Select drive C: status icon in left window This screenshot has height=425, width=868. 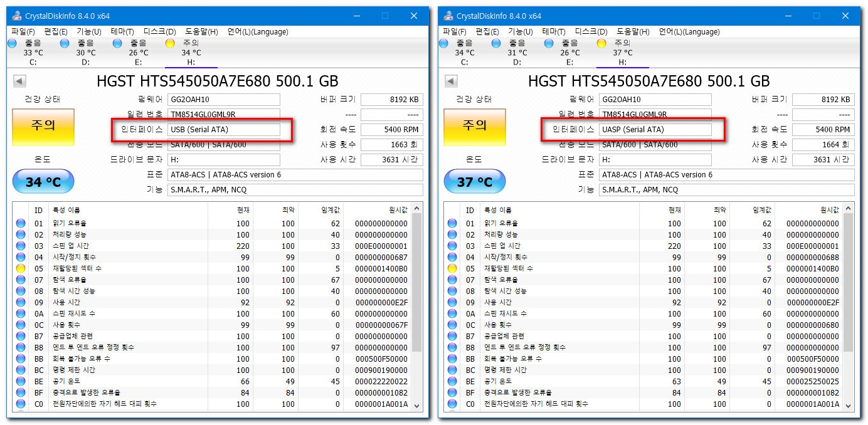point(12,43)
